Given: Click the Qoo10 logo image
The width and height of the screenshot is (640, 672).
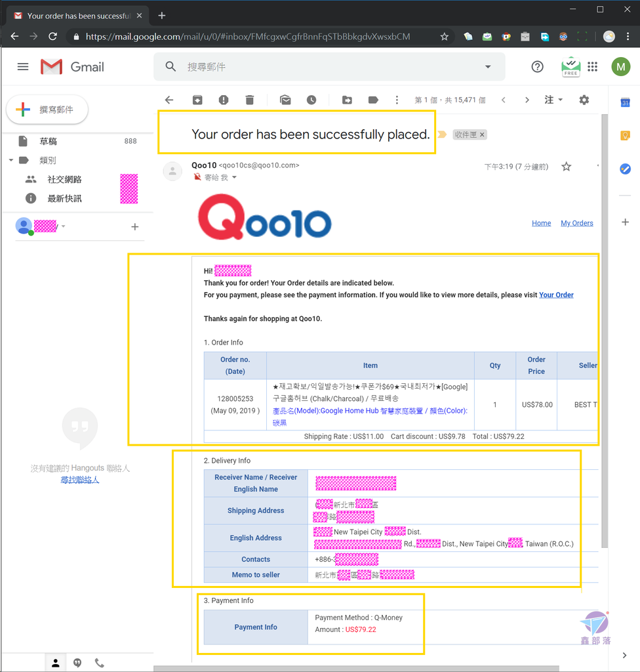Looking at the screenshot, I should [x=265, y=217].
